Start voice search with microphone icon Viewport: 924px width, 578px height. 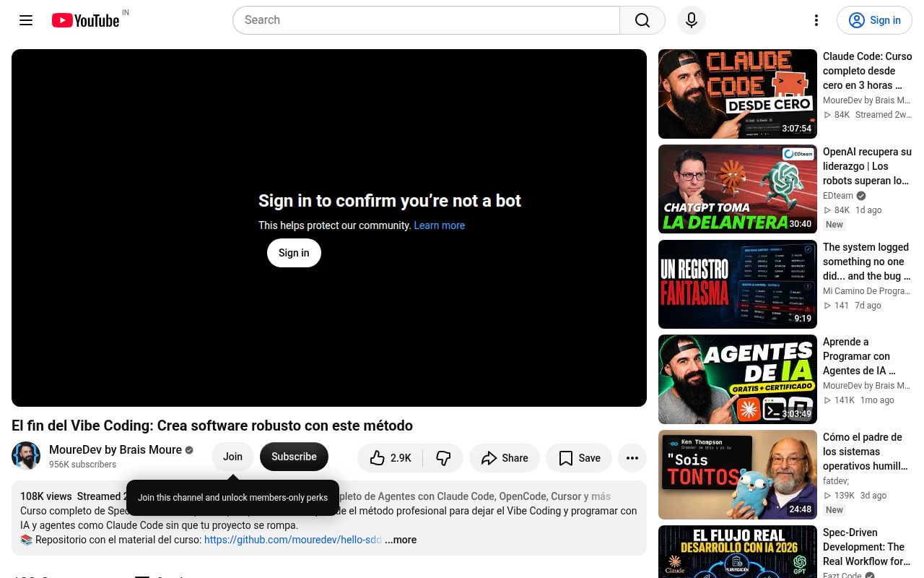[692, 20]
